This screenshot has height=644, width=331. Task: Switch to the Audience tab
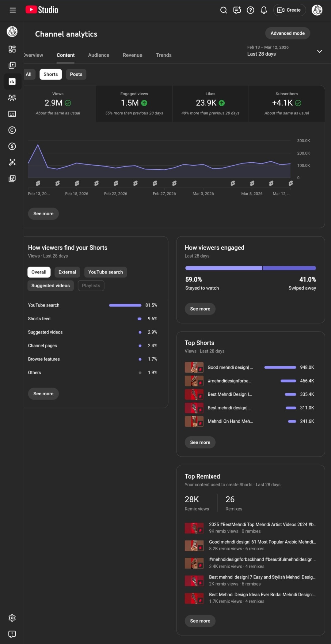click(x=99, y=55)
